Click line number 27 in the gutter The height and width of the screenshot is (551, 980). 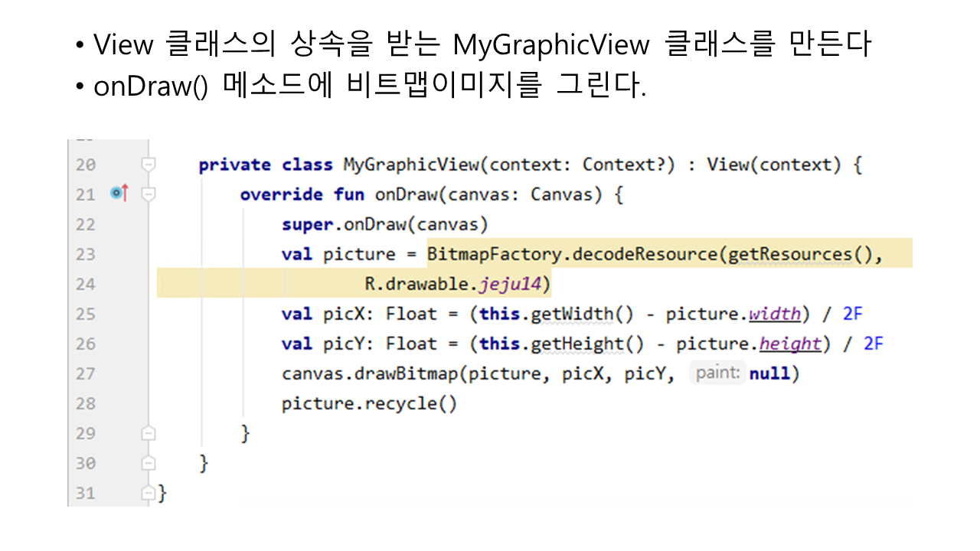[86, 373]
